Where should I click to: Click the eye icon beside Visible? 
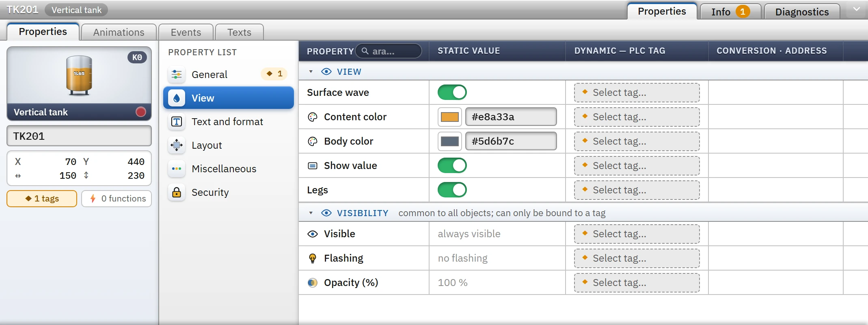[313, 234]
